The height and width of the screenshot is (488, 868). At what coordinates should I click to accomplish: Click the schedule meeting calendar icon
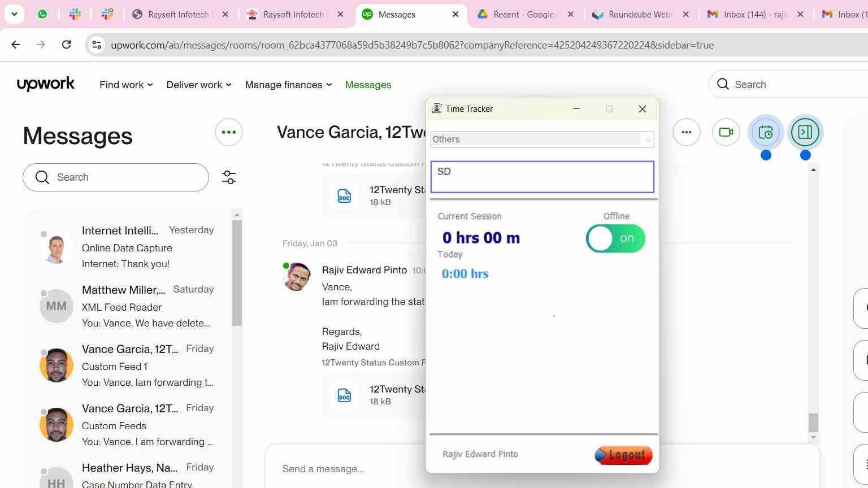pos(766,132)
